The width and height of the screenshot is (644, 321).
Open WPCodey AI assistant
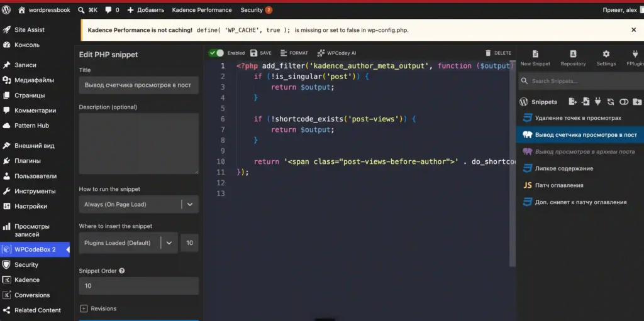(x=337, y=53)
